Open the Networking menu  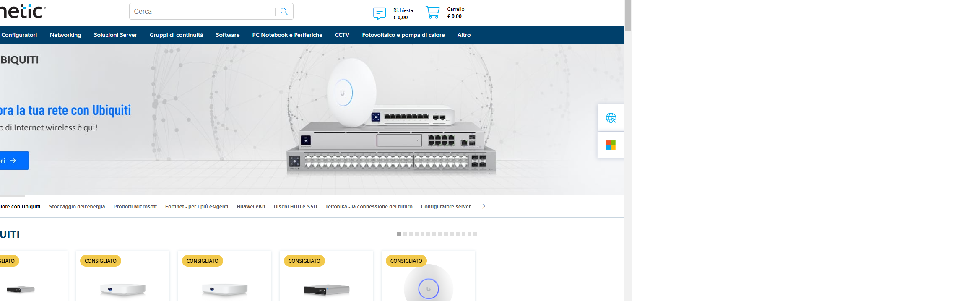click(65, 35)
